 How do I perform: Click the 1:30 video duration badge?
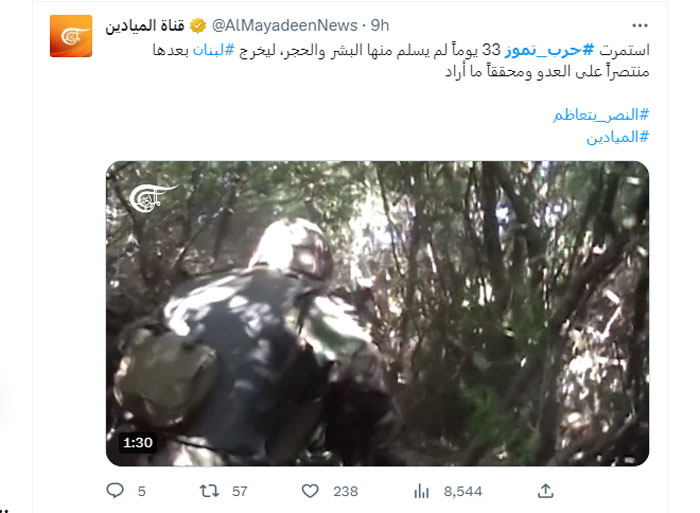(138, 442)
